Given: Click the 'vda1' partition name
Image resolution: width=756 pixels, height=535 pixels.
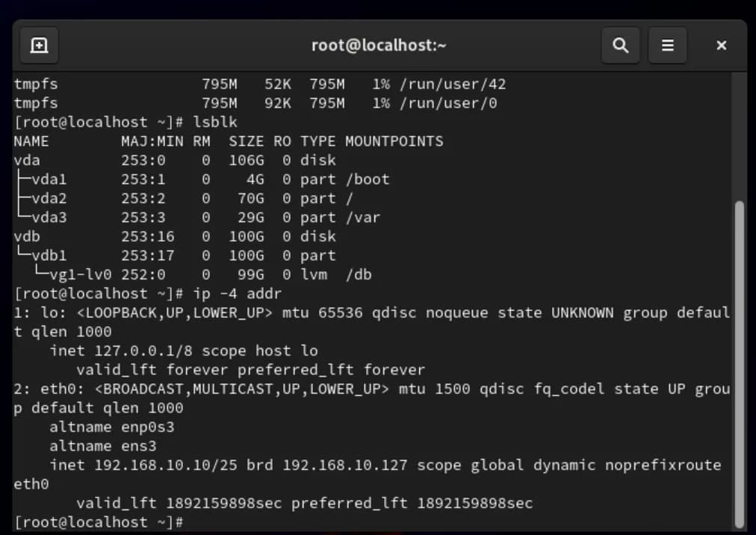Looking at the screenshot, I should (x=49, y=179).
